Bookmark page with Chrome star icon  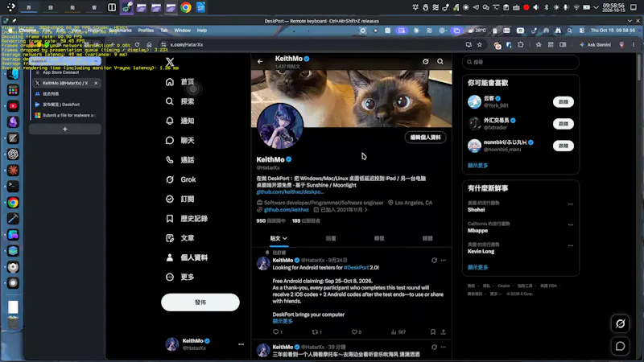[x=479, y=45]
